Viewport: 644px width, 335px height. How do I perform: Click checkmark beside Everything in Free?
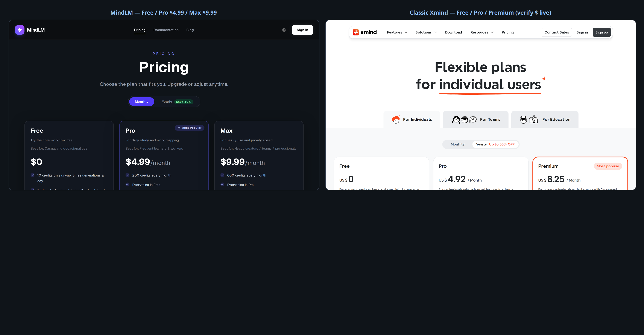tap(128, 184)
